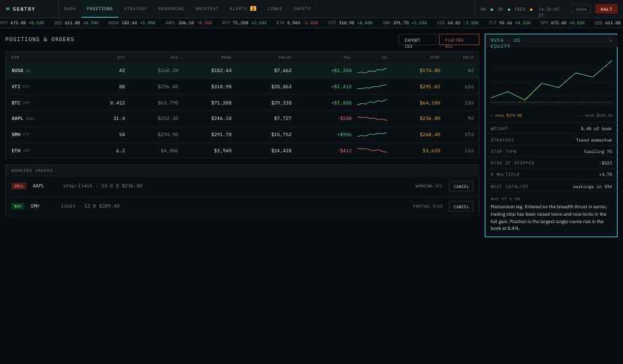The width and height of the screenshot is (623, 364).
Task: Click the Working GTC order status
Action: (x=429, y=186)
